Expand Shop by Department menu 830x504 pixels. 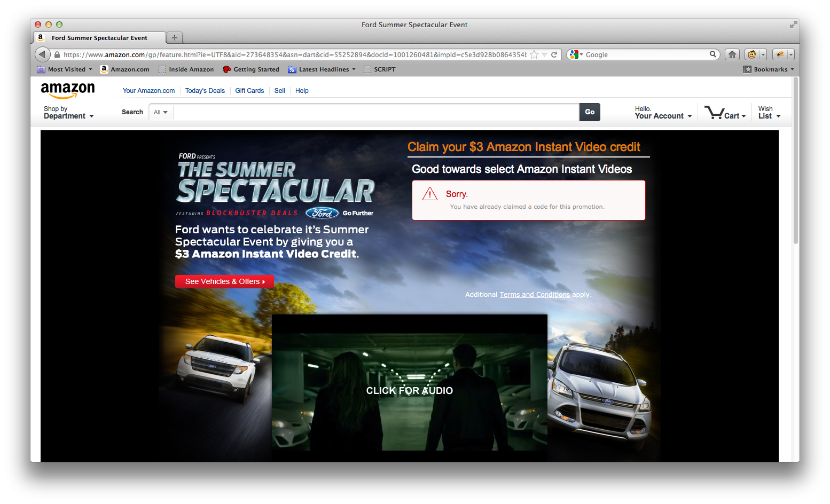tap(69, 113)
